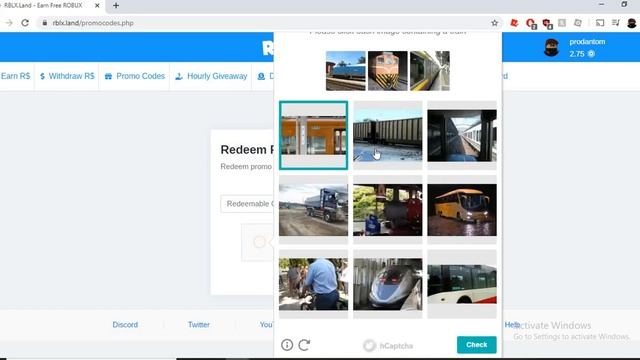
Task: Click the Redeemable code input field
Action: point(247,204)
